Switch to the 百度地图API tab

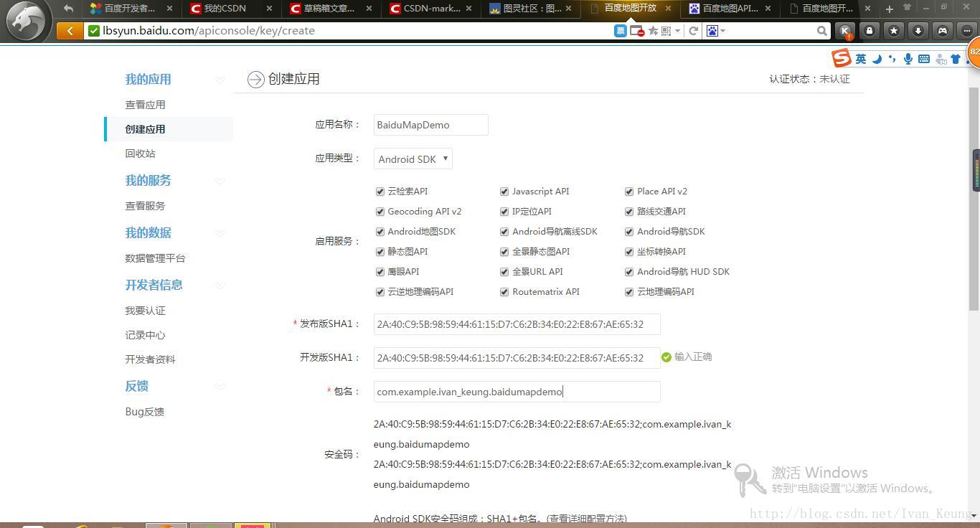730,9
